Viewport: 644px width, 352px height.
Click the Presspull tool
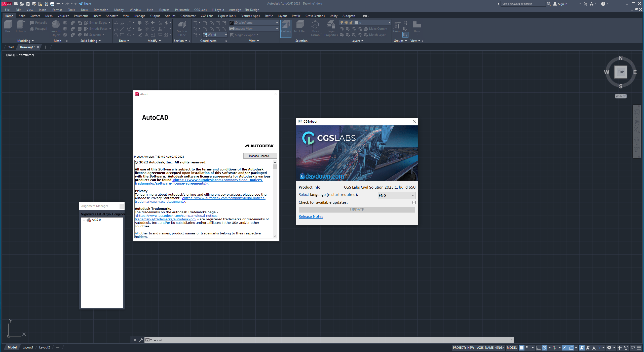(x=39, y=29)
